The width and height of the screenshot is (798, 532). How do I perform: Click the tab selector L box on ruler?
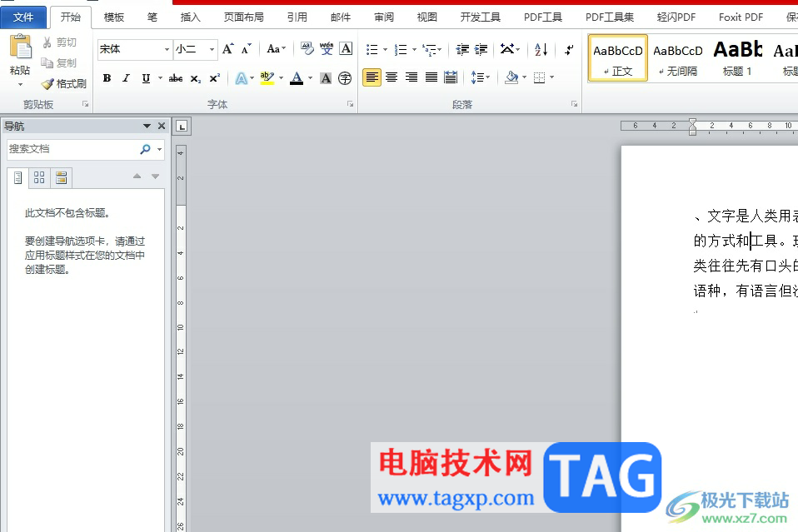(x=182, y=127)
